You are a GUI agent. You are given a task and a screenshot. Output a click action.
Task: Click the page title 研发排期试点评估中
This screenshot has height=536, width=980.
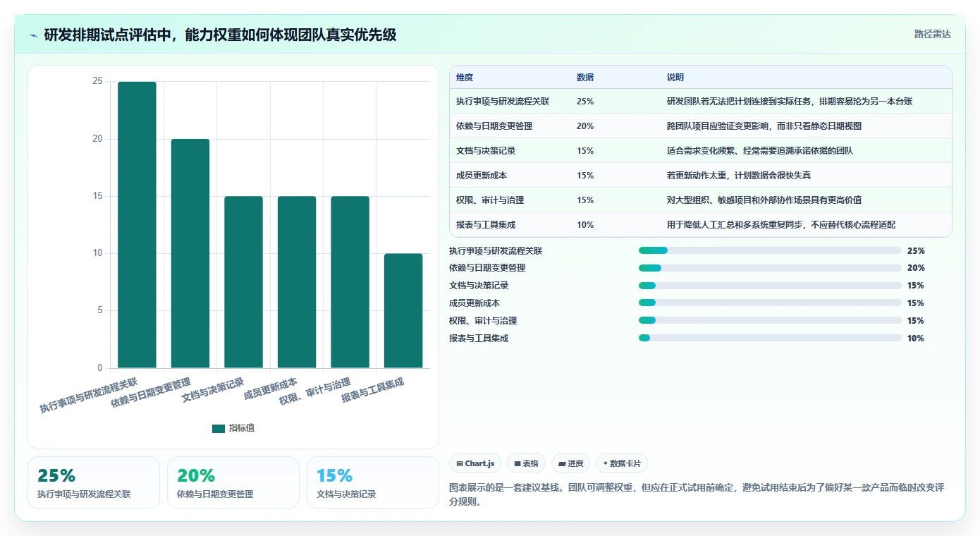tap(220, 35)
